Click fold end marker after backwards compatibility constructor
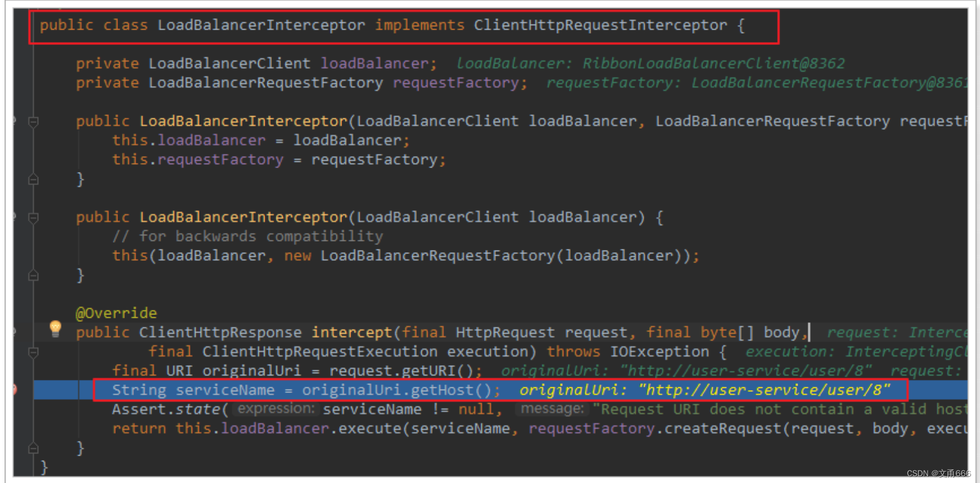The image size is (980, 483). click(x=34, y=275)
